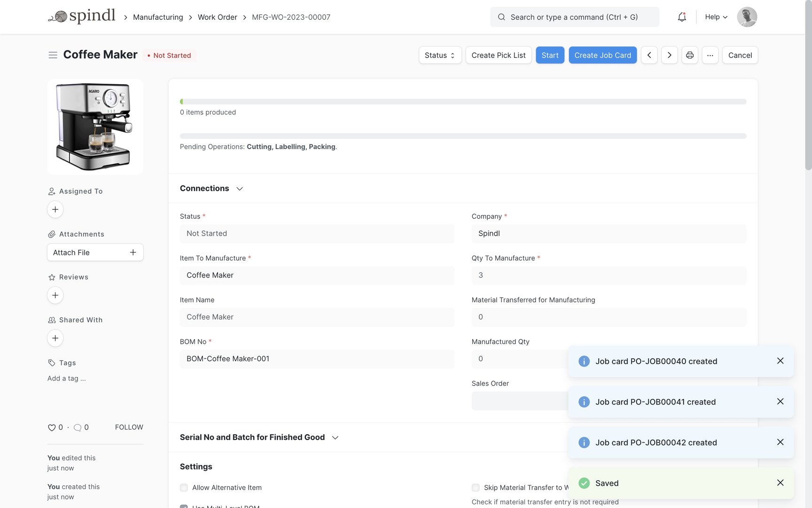Uncheck Use Multi-Level BOM
This screenshot has width=812, height=508.
(x=183, y=507)
